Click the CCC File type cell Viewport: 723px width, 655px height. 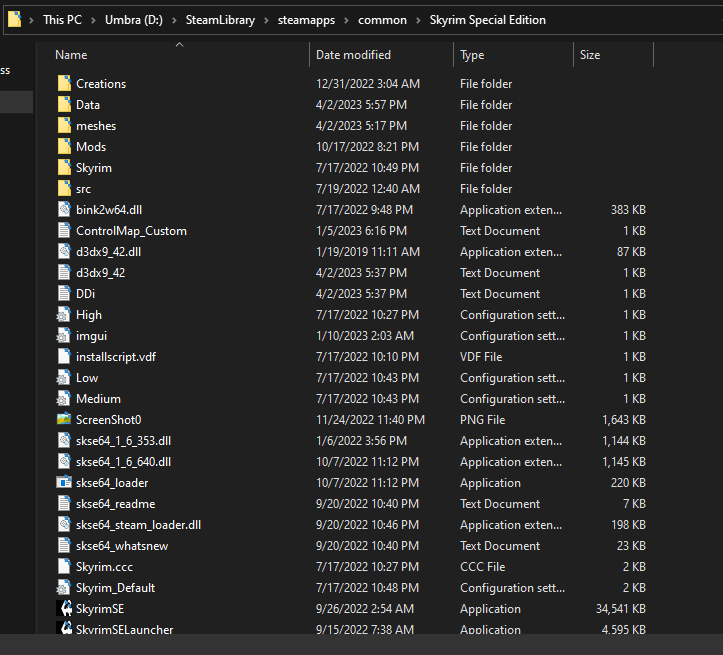pyautogui.click(x=482, y=566)
